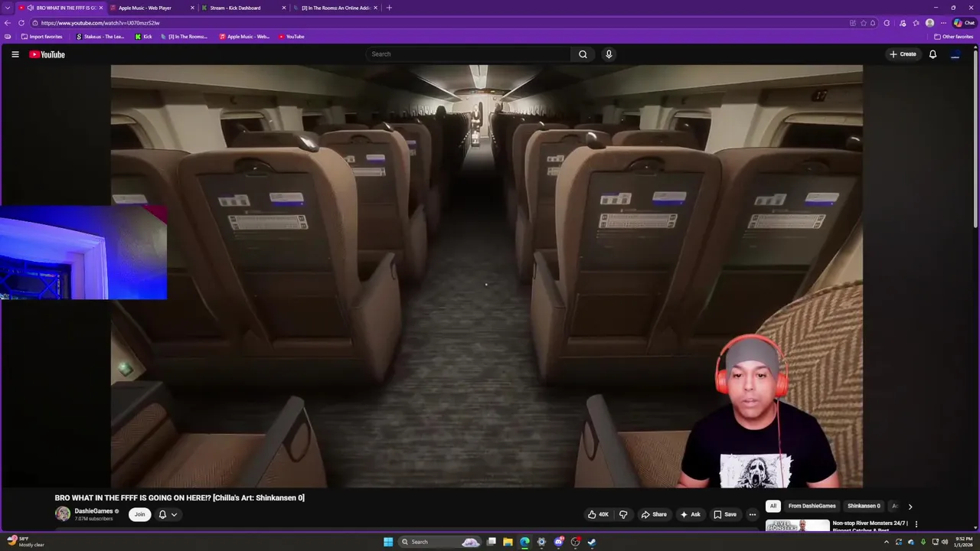Mute the YouTube tab audio icon
The width and height of the screenshot is (980, 551).
[x=31, y=8]
